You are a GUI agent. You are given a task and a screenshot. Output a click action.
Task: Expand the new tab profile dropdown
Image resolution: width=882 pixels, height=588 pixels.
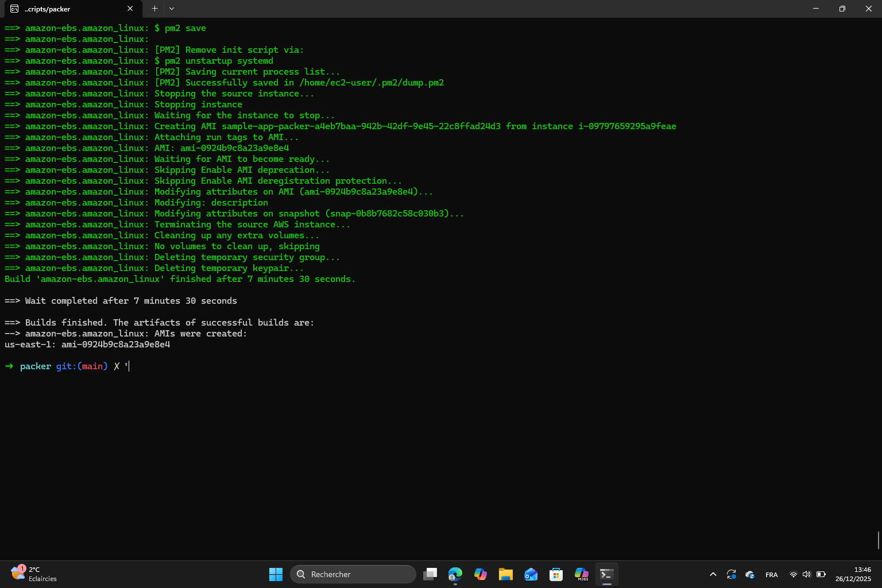(172, 9)
